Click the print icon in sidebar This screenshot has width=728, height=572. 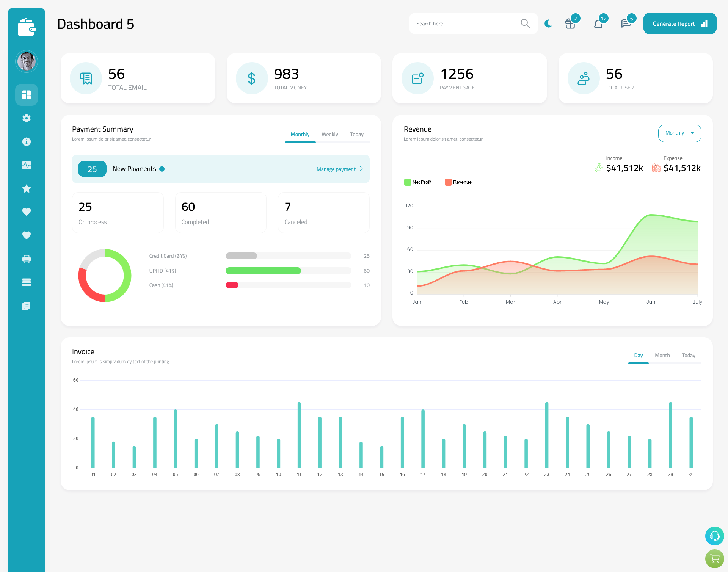[27, 259]
